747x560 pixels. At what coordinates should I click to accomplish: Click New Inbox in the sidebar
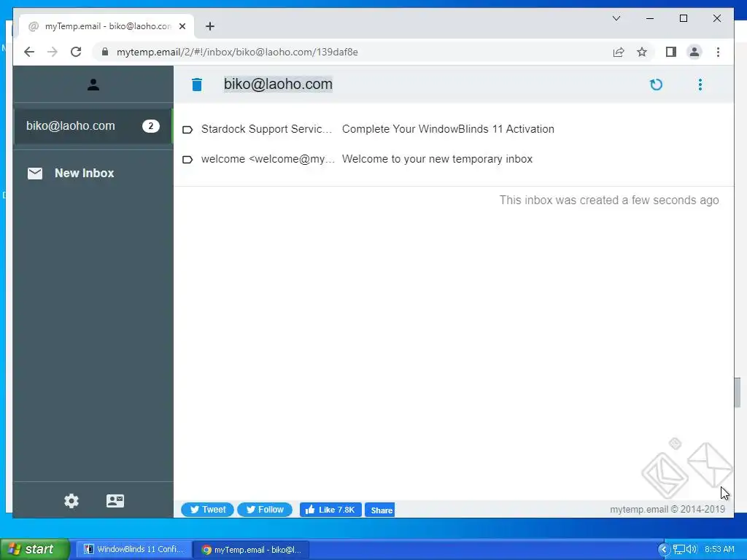[84, 174]
